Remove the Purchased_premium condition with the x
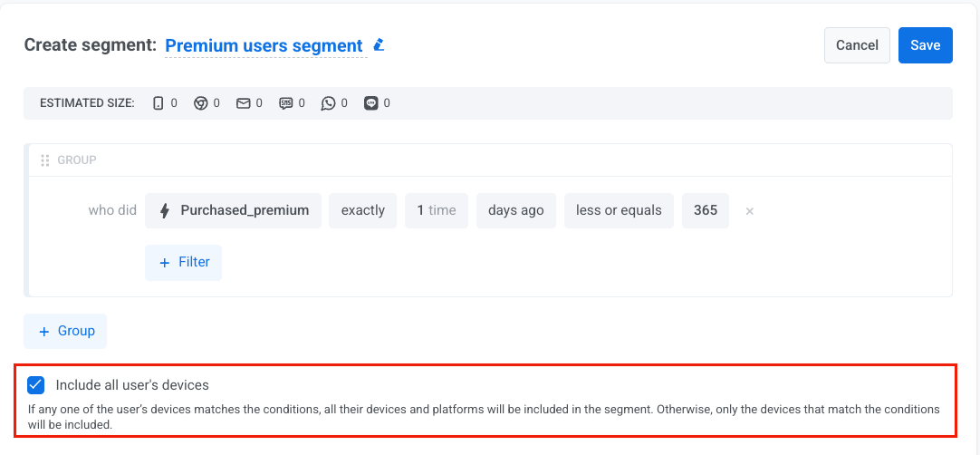The width and height of the screenshot is (980, 455). pos(749,211)
